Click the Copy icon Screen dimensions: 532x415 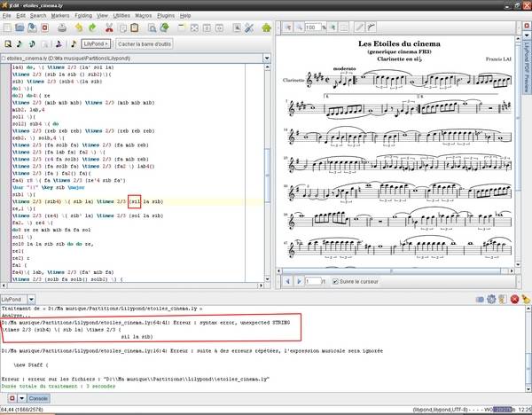(x=123, y=27)
